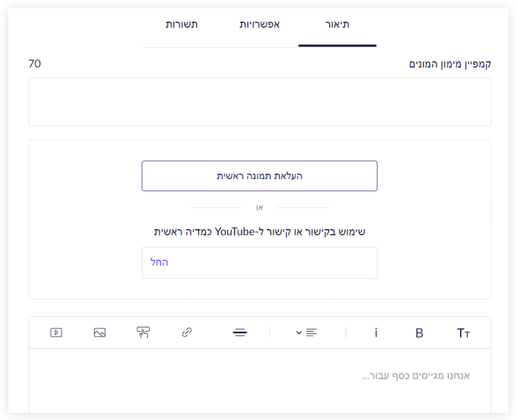The height and width of the screenshot is (420, 518).
Task: Click the 70 character counter
Action: [35, 64]
